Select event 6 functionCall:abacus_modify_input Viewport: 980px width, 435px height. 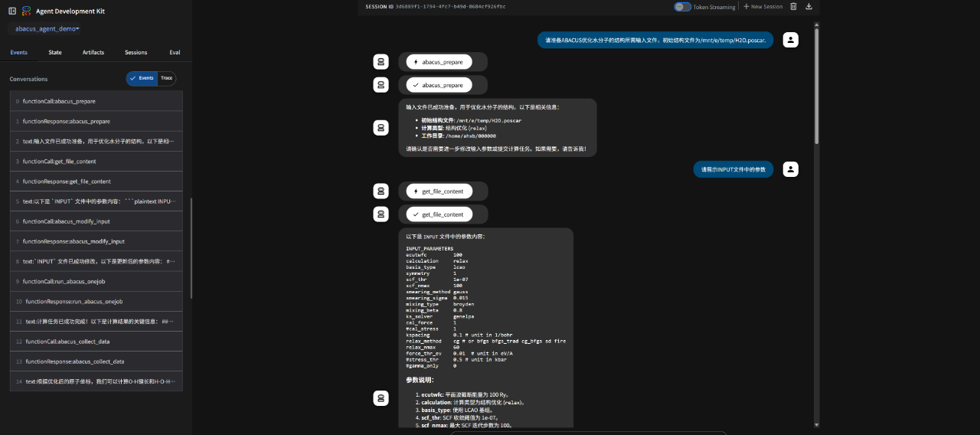tap(96, 221)
